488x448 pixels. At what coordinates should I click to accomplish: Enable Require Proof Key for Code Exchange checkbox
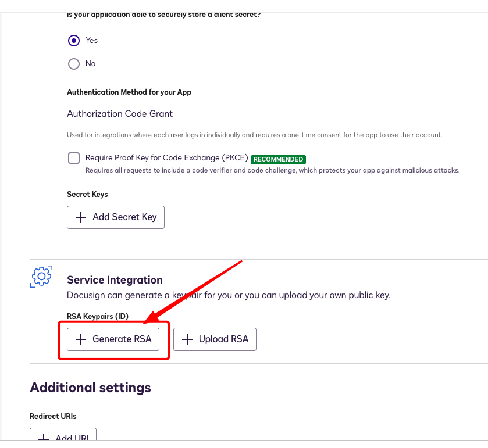[x=74, y=158]
